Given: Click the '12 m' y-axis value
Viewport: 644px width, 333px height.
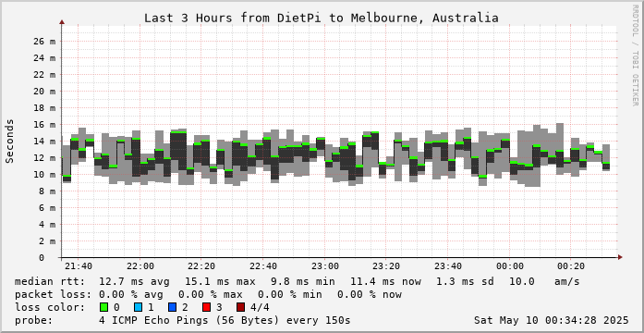Looking at the screenshot, I should (44, 158).
